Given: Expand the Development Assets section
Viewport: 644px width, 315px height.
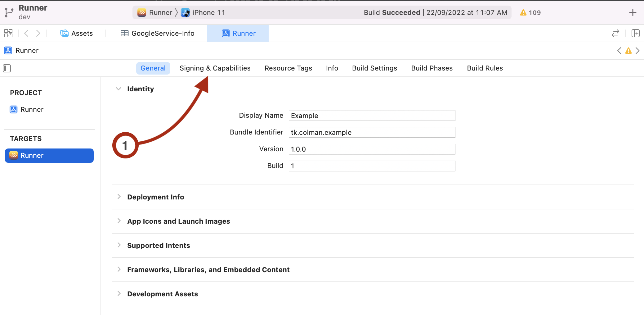Looking at the screenshot, I should (119, 294).
